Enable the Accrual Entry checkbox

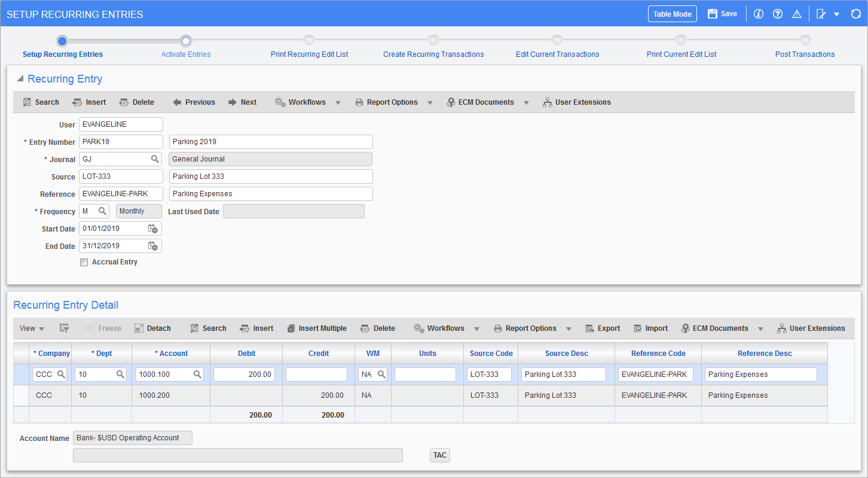pos(84,261)
